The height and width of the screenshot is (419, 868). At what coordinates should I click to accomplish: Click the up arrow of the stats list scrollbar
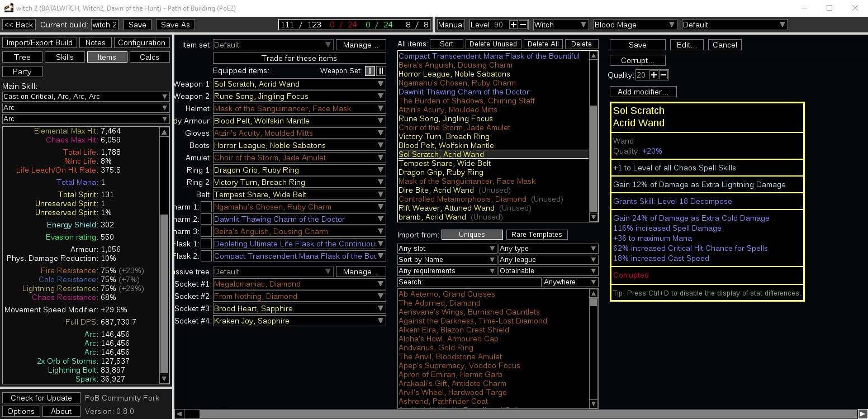164,132
